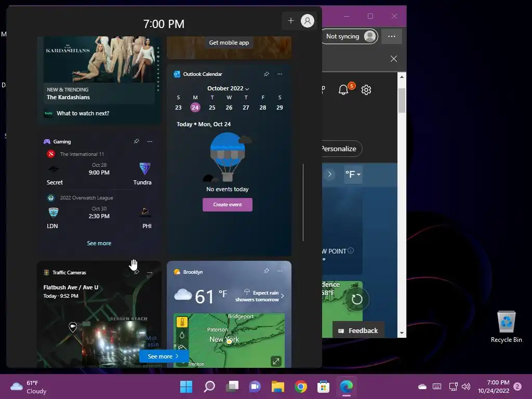Select precipitation layer on weather map

[x=182, y=335]
